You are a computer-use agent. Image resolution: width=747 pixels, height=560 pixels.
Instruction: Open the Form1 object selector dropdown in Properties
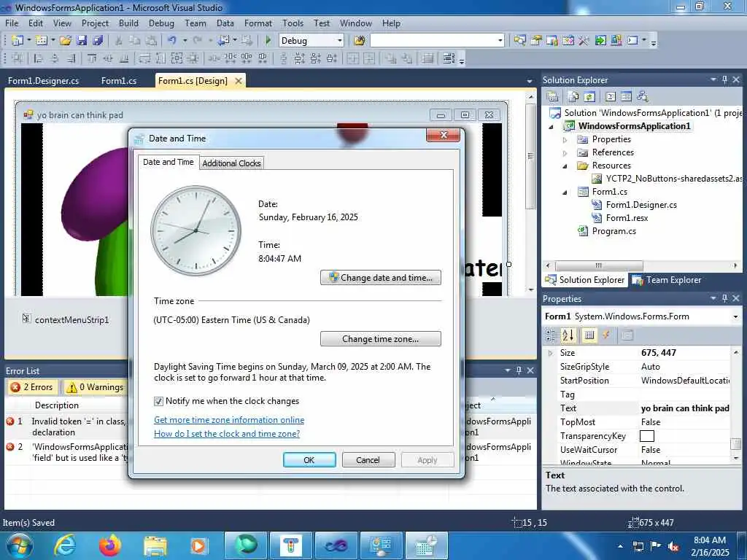[x=735, y=316]
